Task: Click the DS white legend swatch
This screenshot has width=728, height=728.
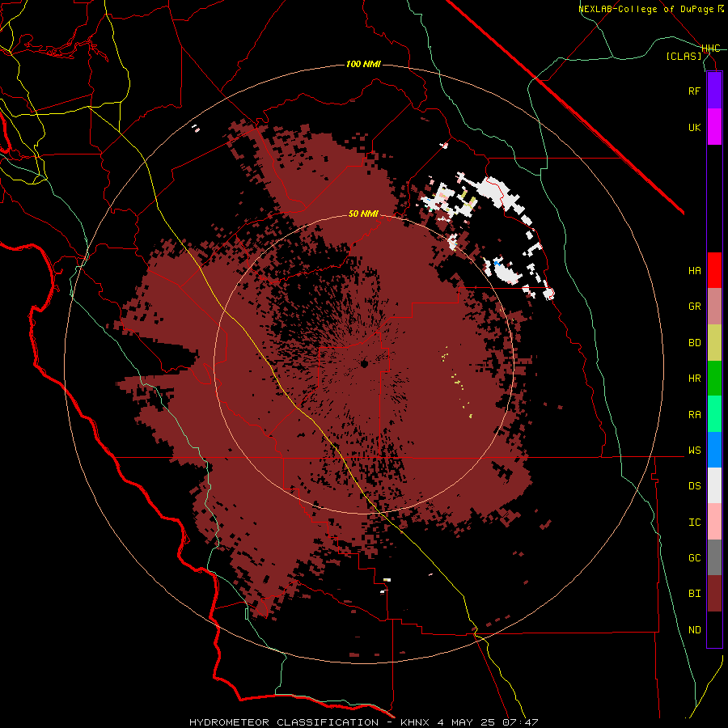Action: 714,485
